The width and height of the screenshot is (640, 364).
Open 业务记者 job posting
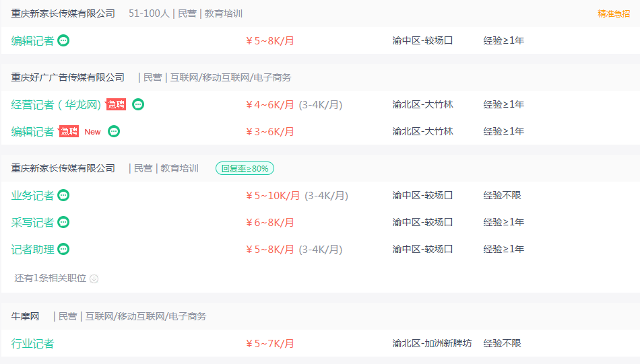pyautogui.click(x=32, y=196)
